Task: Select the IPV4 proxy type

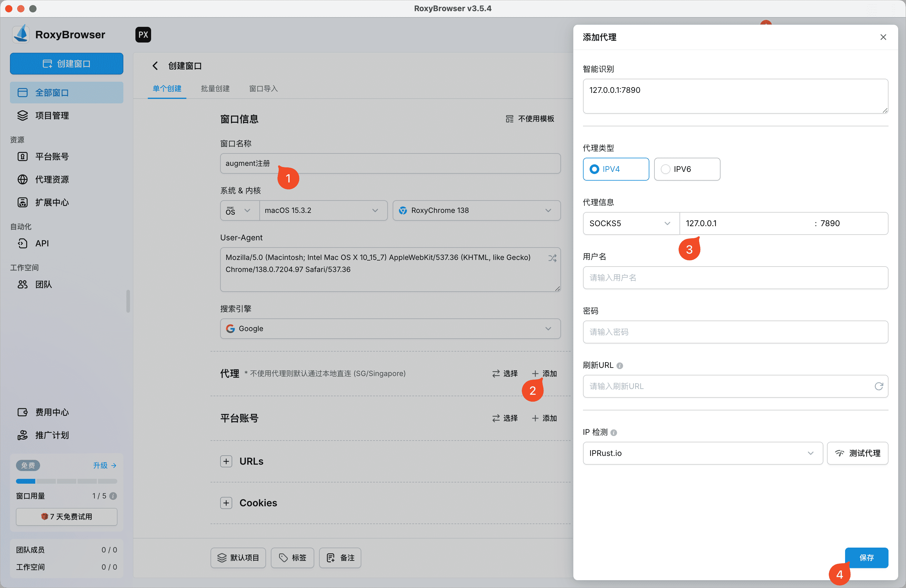Action: [x=616, y=169]
